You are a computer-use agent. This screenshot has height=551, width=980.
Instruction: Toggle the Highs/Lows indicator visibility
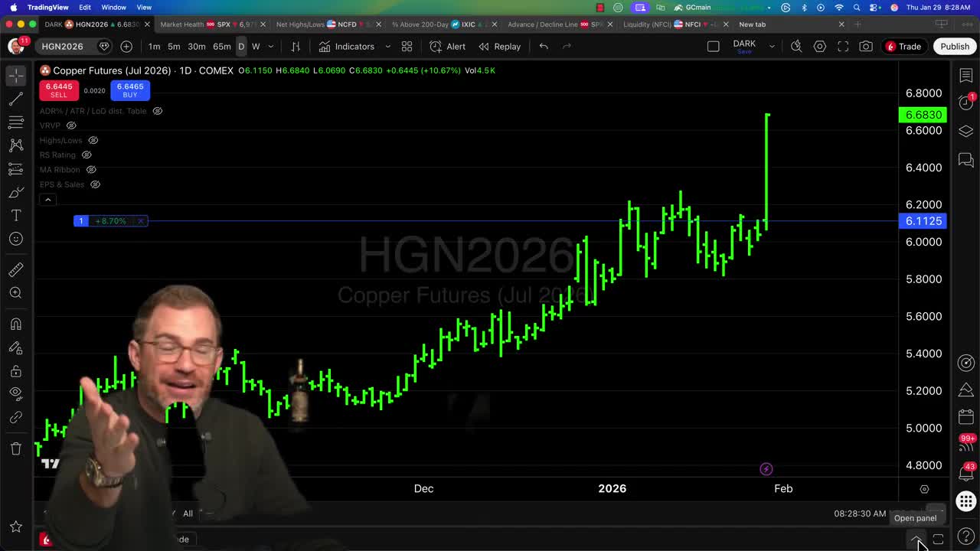[93, 140]
